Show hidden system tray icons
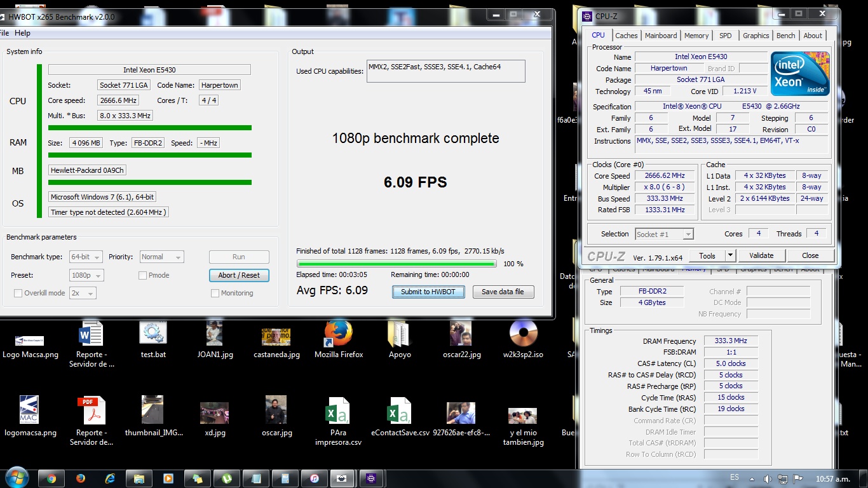 coord(753,478)
